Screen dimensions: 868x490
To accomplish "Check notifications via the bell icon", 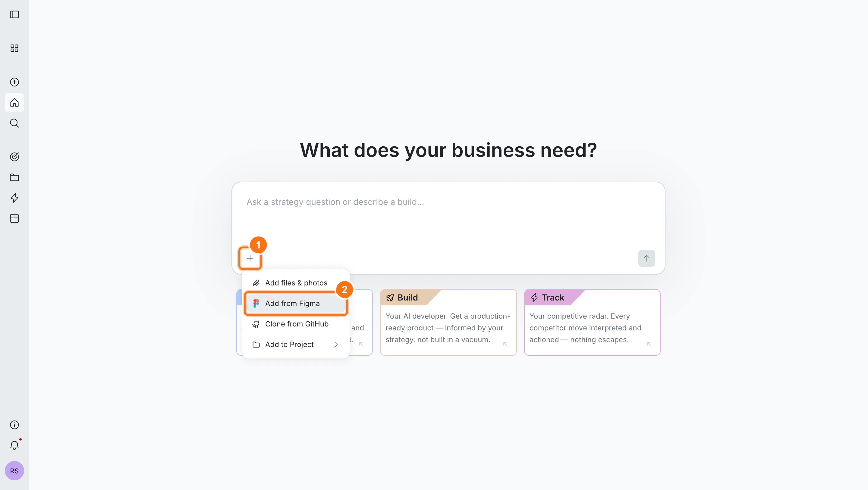I will point(14,445).
